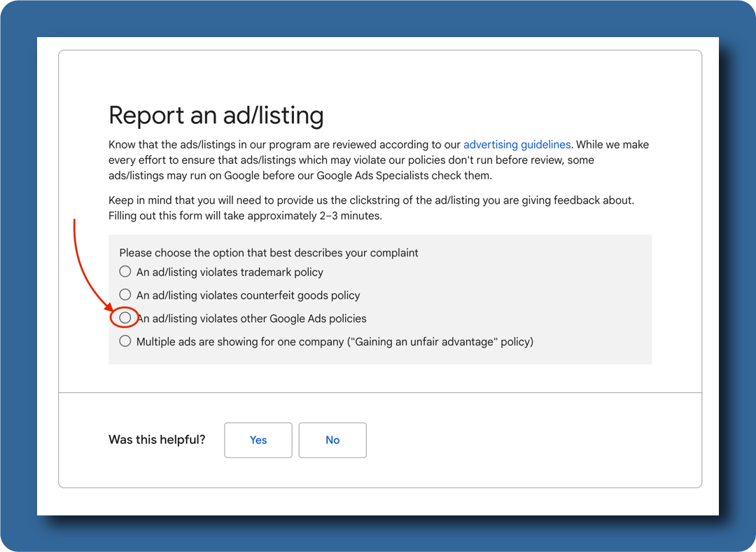Image resolution: width=756 pixels, height=552 pixels.
Task: Click the "Keep in mind" clickstring paragraph
Action: tap(371, 201)
